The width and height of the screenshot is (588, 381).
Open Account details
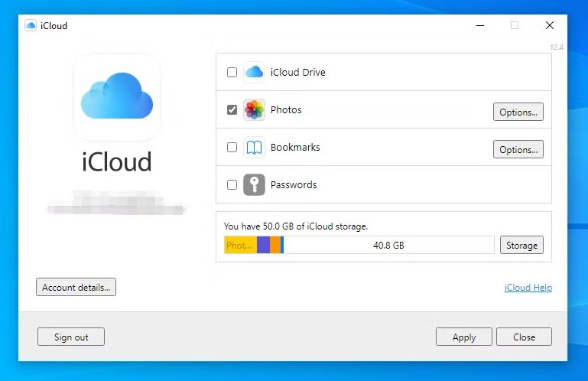[x=76, y=287]
